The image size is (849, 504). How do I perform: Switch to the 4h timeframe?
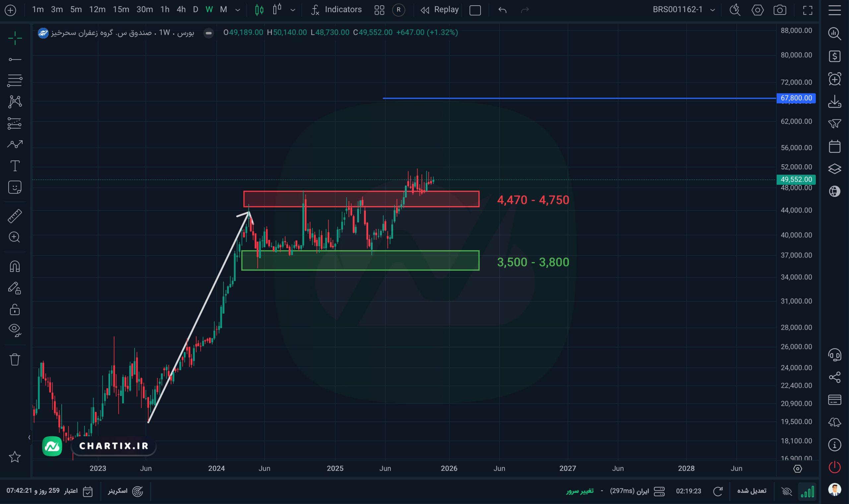pyautogui.click(x=181, y=10)
